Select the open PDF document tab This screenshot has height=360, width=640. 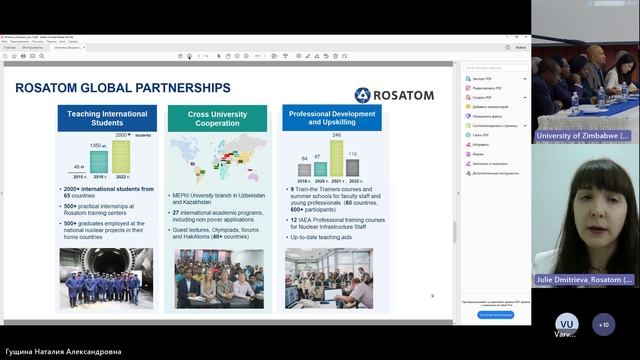pos(67,47)
